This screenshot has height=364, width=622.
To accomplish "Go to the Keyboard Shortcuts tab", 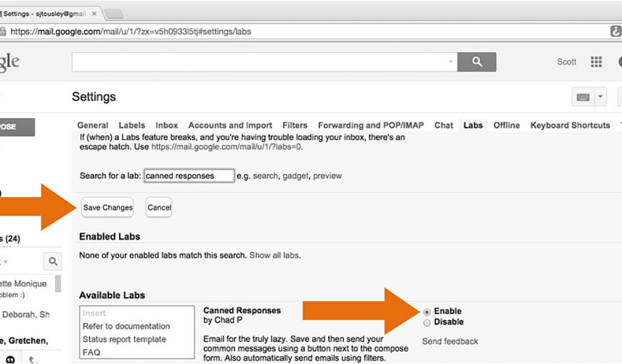I will (x=570, y=126).
